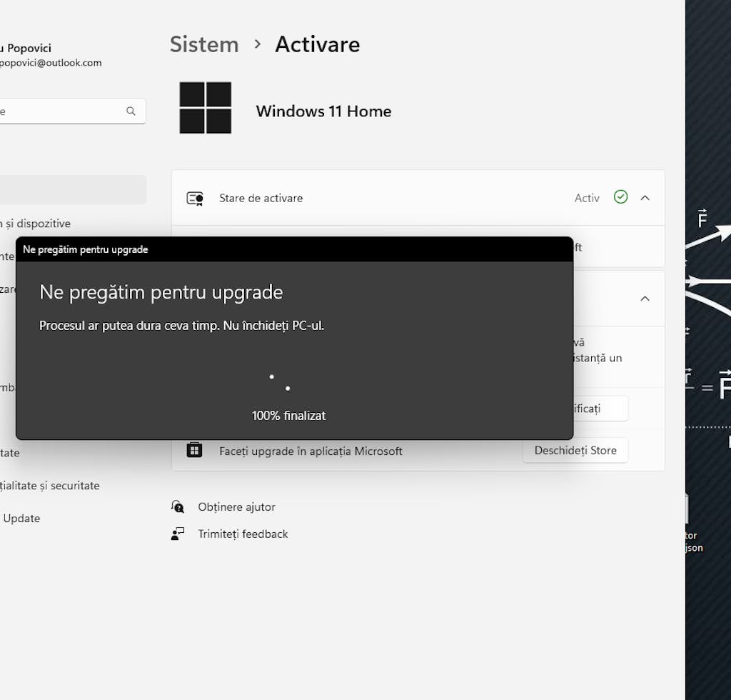This screenshot has height=700, width=731.
Task: Click the 100% finalizat progress text
Action: pos(288,415)
